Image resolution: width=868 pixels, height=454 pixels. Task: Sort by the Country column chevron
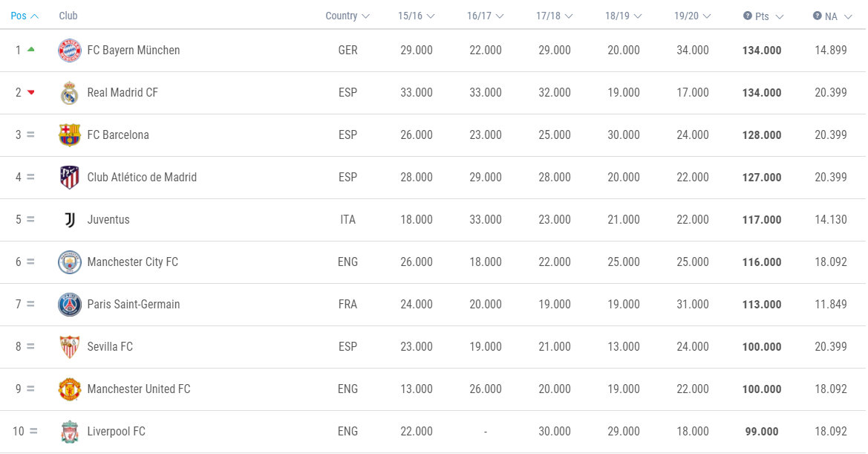pos(365,16)
